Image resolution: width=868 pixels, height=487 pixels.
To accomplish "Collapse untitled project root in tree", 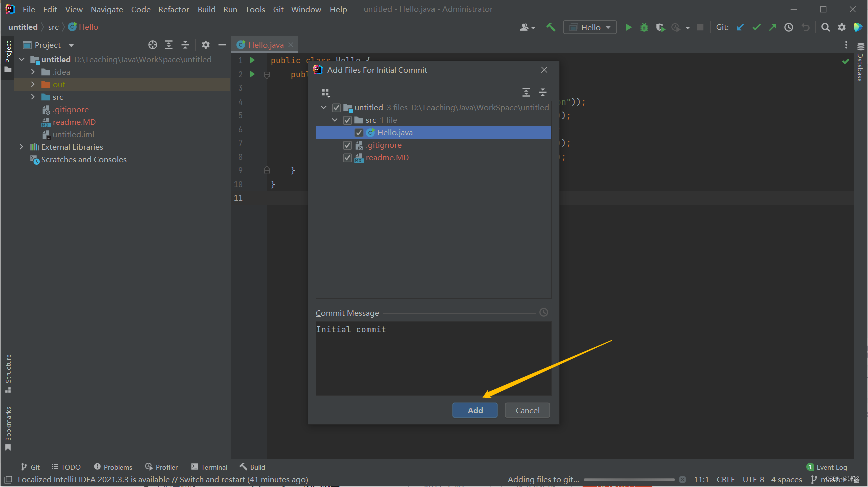I will (22, 59).
